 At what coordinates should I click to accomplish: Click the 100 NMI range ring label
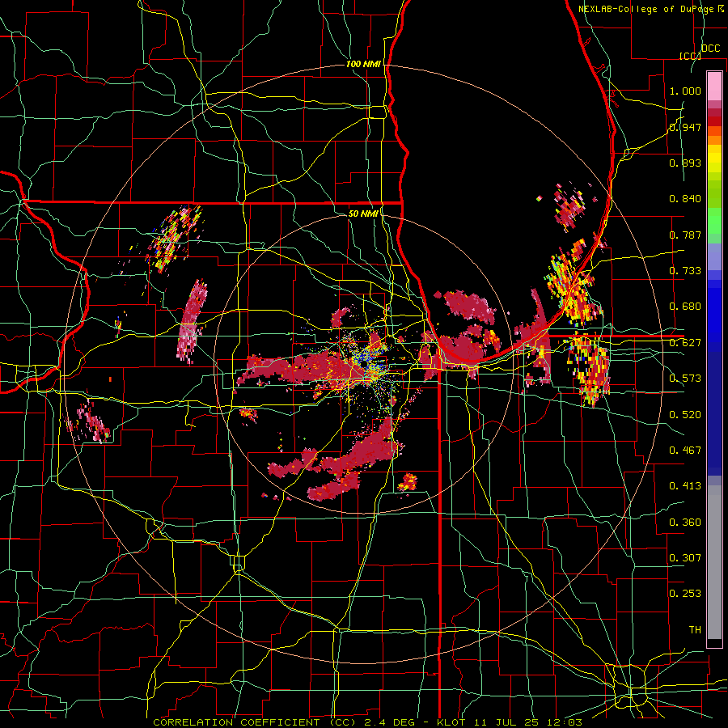coord(363,64)
